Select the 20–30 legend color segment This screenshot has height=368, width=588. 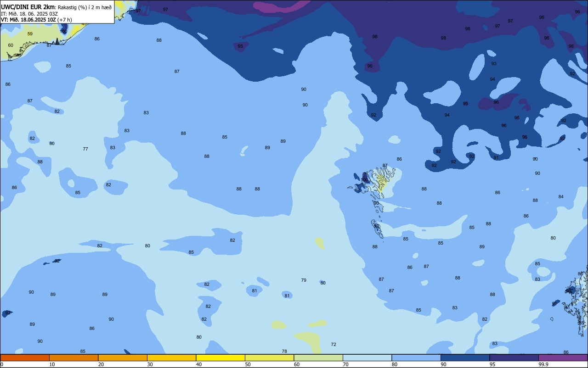coord(123,357)
